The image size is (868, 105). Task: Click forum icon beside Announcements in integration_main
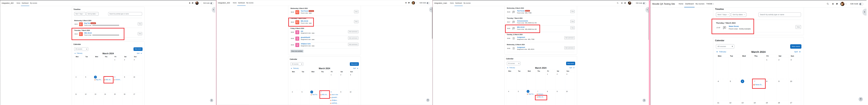514,22
